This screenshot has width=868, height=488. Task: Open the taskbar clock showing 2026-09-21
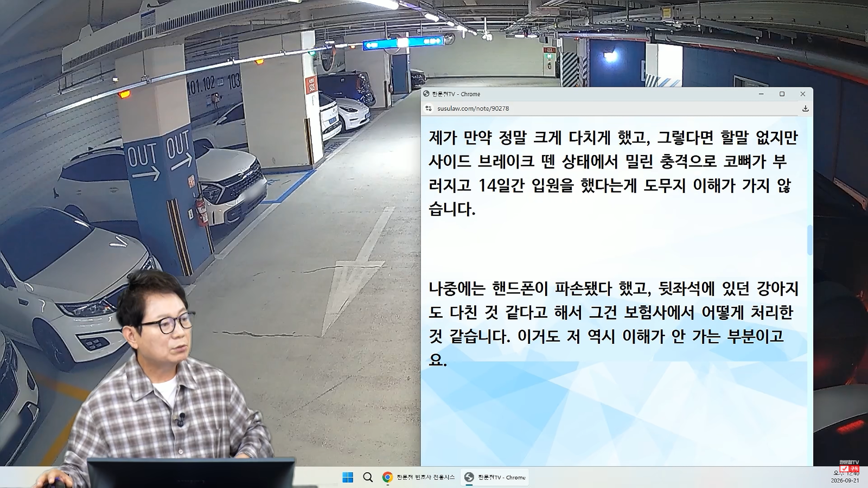click(x=845, y=477)
